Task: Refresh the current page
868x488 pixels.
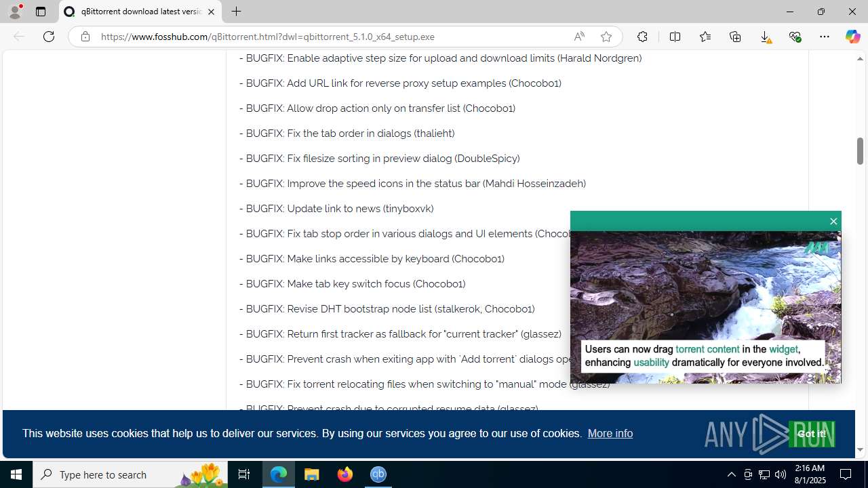Action: click(x=49, y=37)
